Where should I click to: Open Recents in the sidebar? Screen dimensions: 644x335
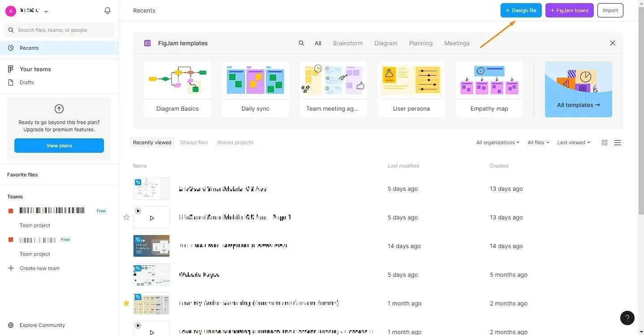[59, 48]
